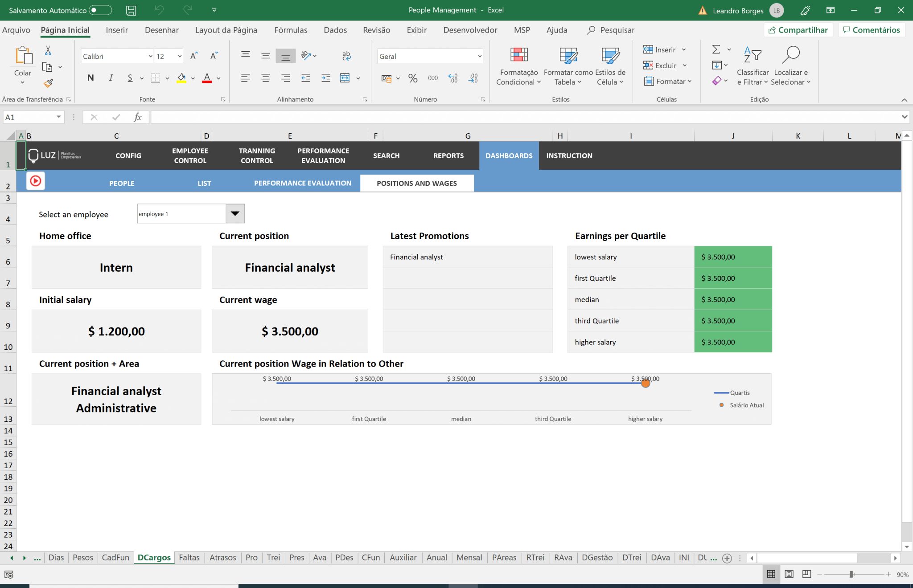This screenshot has height=588, width=913.
Task: Open the Select an employee dropdown
Action: tap(235, 213)
